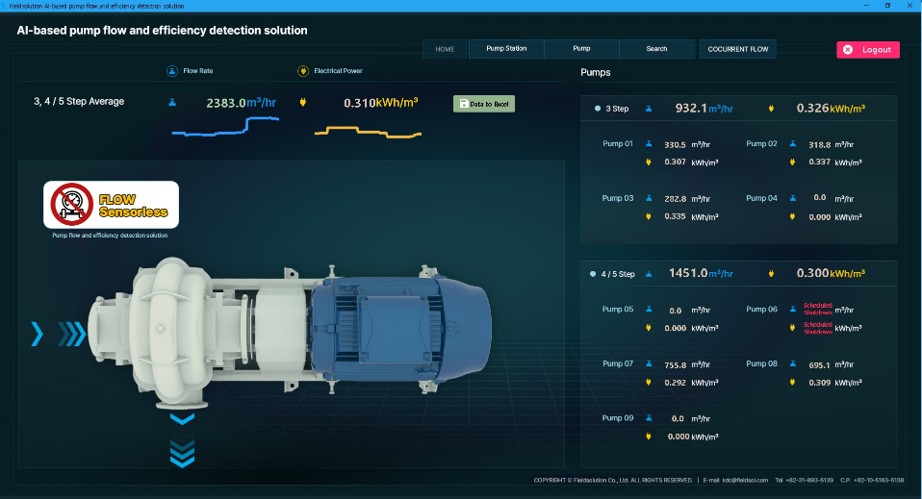Screen dimensions: 922x499
Task: Click flow icon in 4 / 5 Step header
Action: point(649,274)
